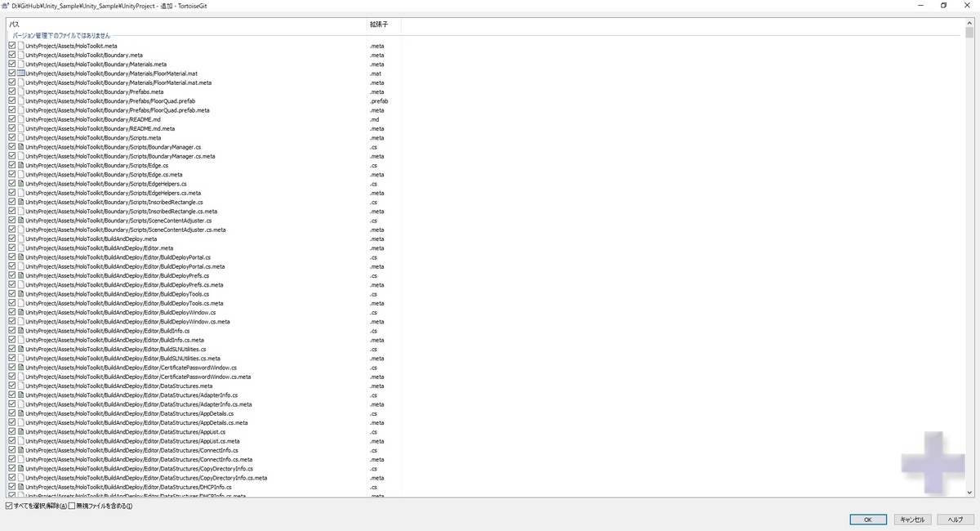Viewport: 980px width, 531px height.
Task: Click the blank file icon for FloorQuad.prefab
Action: click(21, 101)
